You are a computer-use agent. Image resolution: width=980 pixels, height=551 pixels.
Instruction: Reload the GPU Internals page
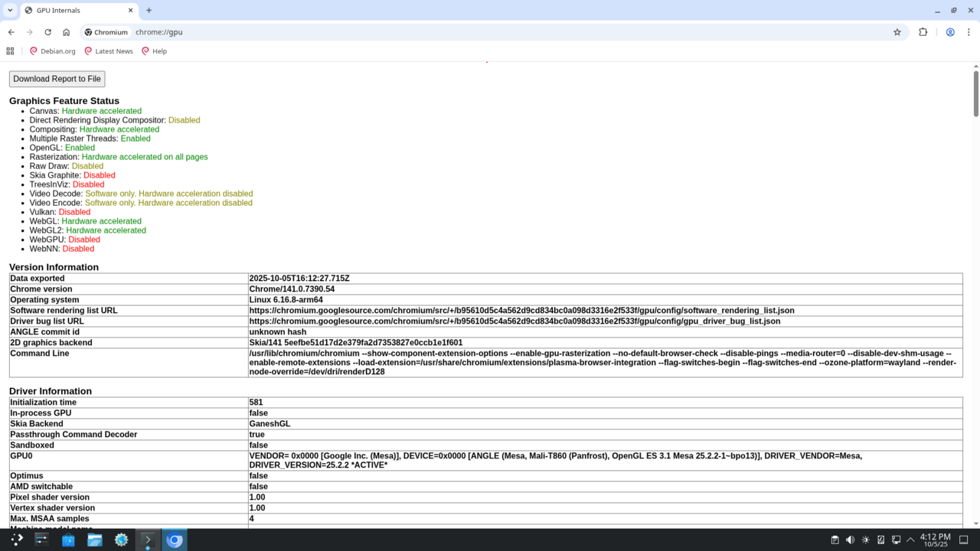[47, 32]
